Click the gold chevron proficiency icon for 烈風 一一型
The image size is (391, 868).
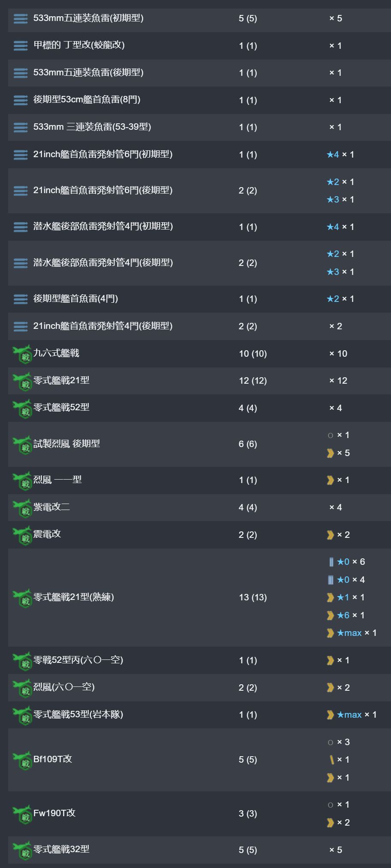330,480
